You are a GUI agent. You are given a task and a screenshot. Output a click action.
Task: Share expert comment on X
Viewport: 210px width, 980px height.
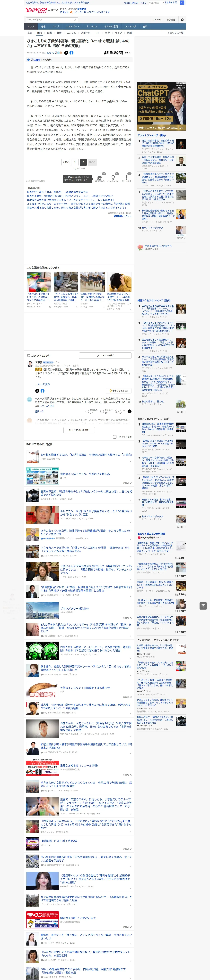[37, 391]
